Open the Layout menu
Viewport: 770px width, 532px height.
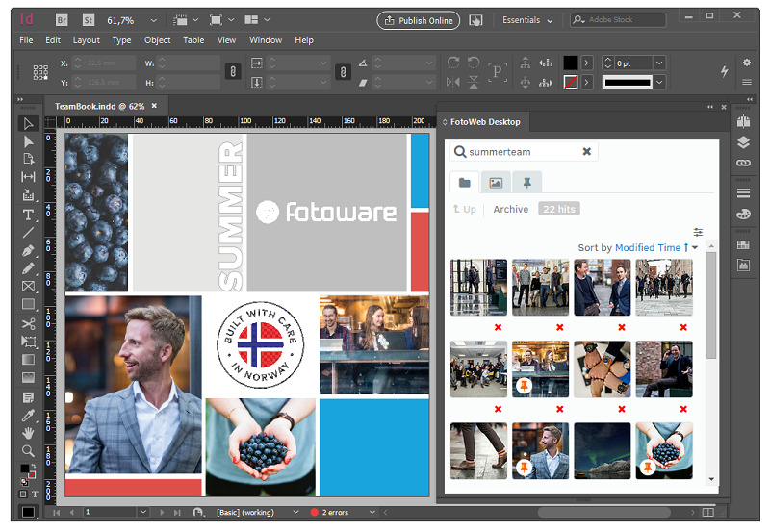click(x=87, y=40)
